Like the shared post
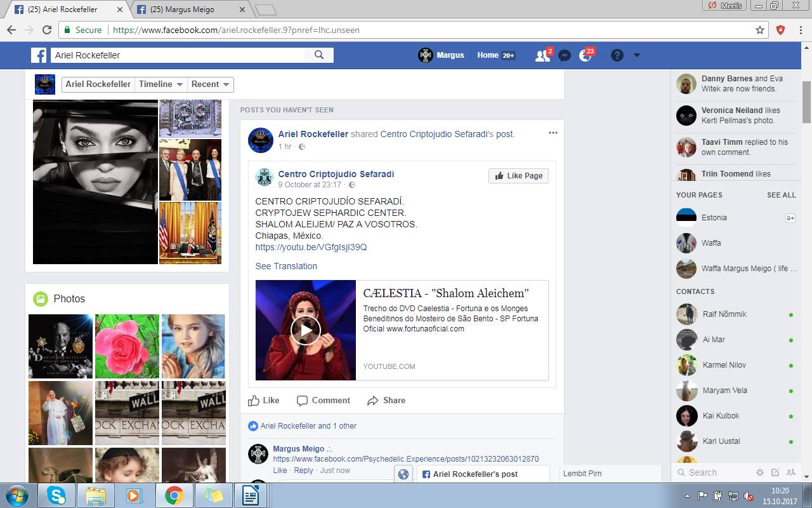Image resolution: width=812 pixels, height=508 pixels. pyautogui.click(x=264, y=401)
